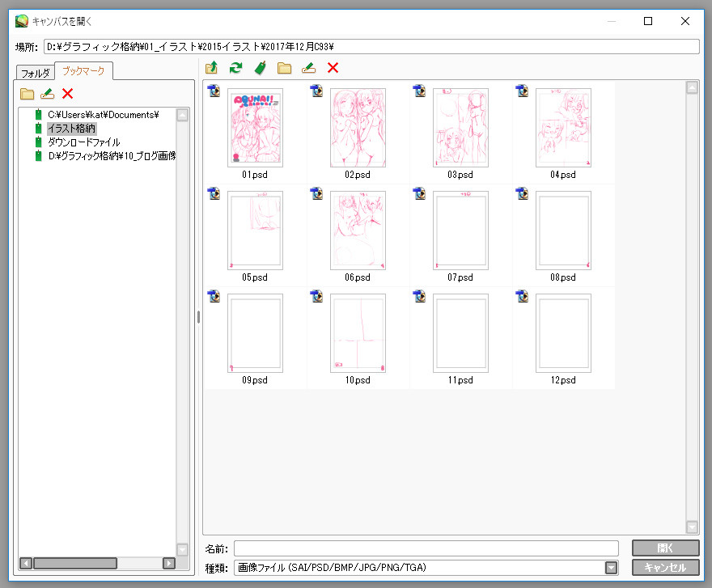The height and width of the screenshot is (588, 712).
Task: Delete selected file red X in file toolbar
Action: (x=333, y=68)
